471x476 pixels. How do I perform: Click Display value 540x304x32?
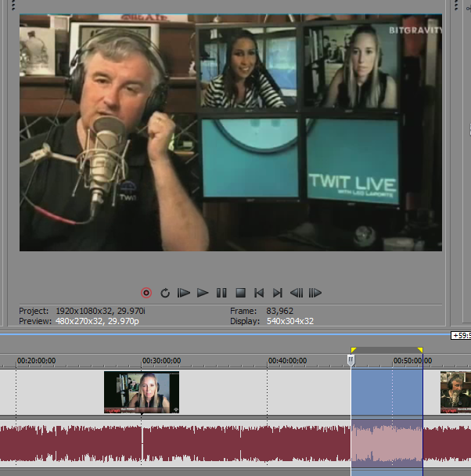point(290,321)
